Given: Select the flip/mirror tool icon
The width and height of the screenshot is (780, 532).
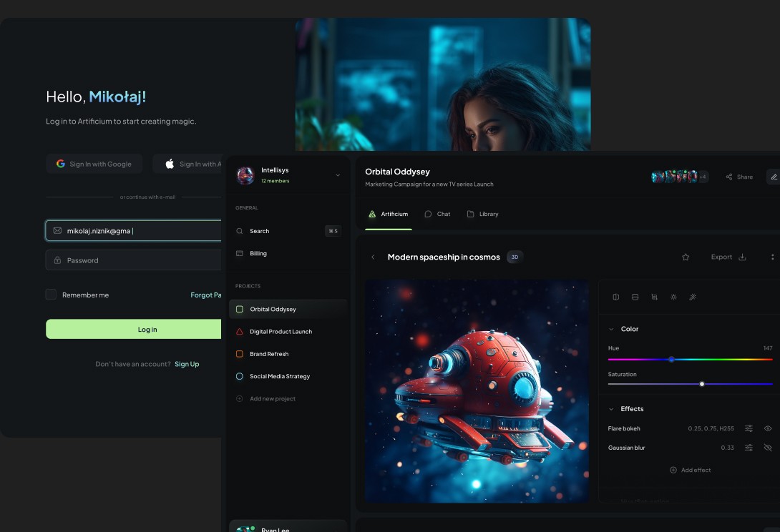Looking at the screenshot, I should click(x=616, y=297).
